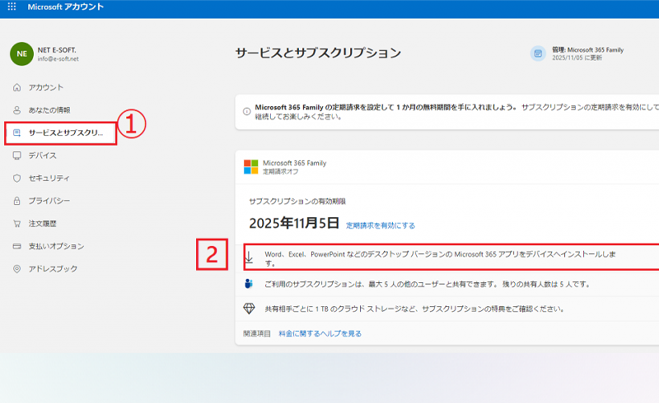Click 料金に関するヘルプを見る link
659x403 pixels.
(320, 334)
